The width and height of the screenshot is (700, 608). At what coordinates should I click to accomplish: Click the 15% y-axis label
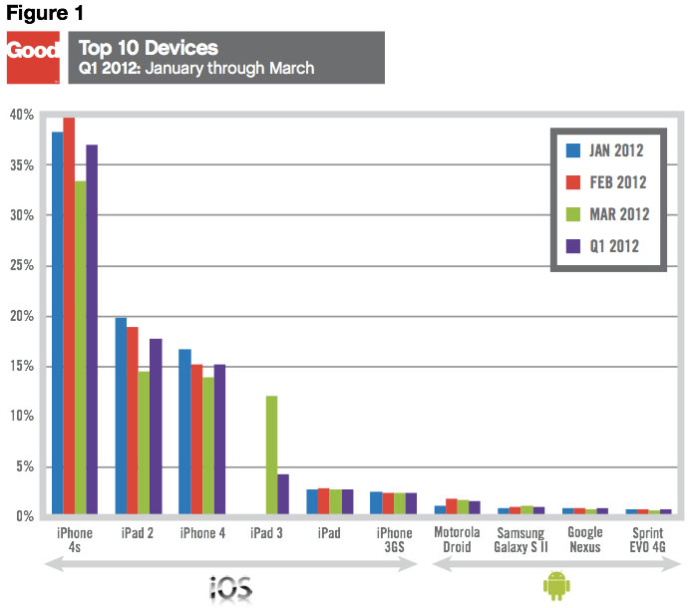[x=22, y=366]
